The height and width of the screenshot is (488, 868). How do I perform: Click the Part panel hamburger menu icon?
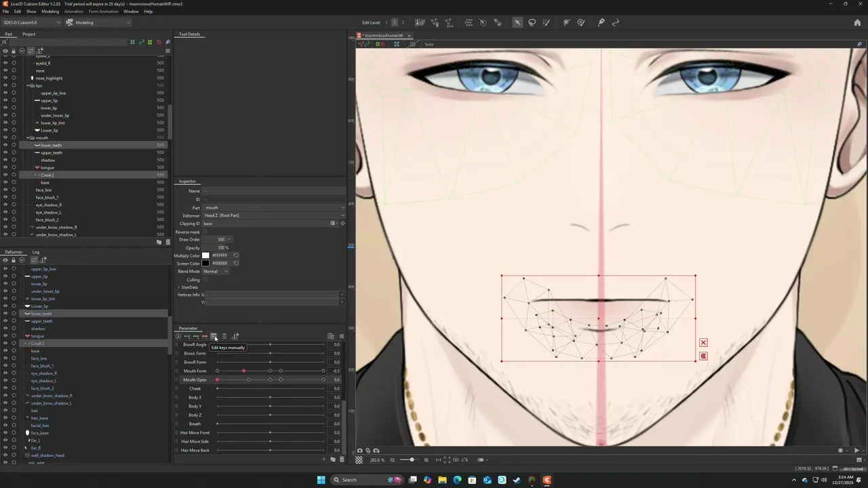[167, 51]
